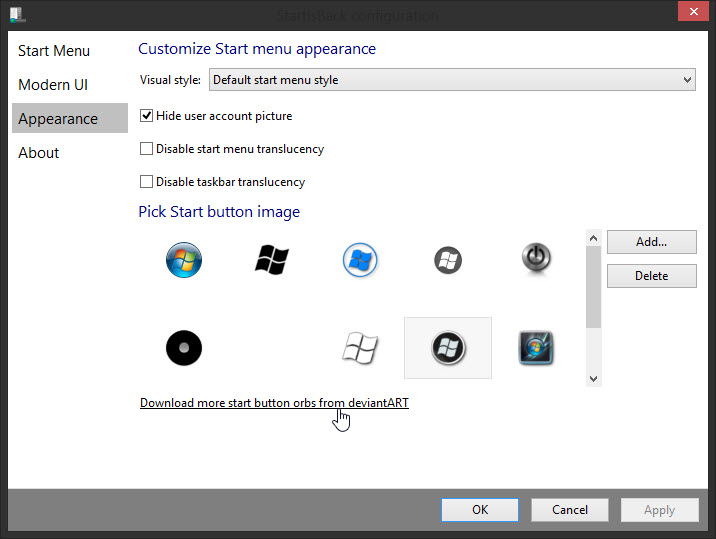Click the Cancel button
716x539 pixels.
coord(569,510)
